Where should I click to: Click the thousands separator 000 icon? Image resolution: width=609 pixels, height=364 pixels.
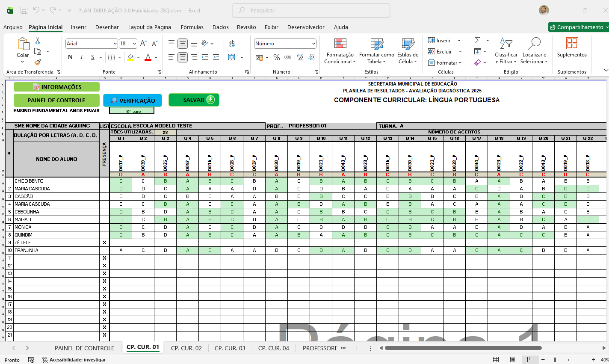click(x=288, y=57)
